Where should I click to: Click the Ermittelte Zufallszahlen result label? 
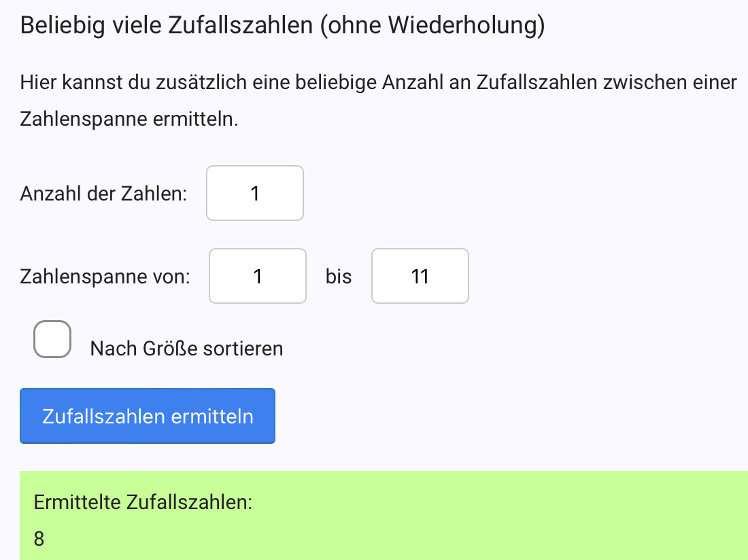[x=143, y=503]
